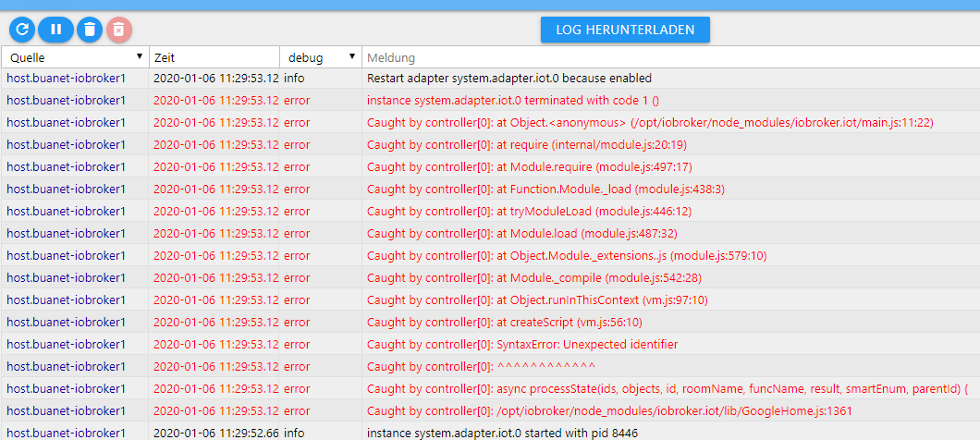Viewport: 980px width, 440px height.
Task: Click the timestamp in the Restart adapter row
Action: coord(214,79)
